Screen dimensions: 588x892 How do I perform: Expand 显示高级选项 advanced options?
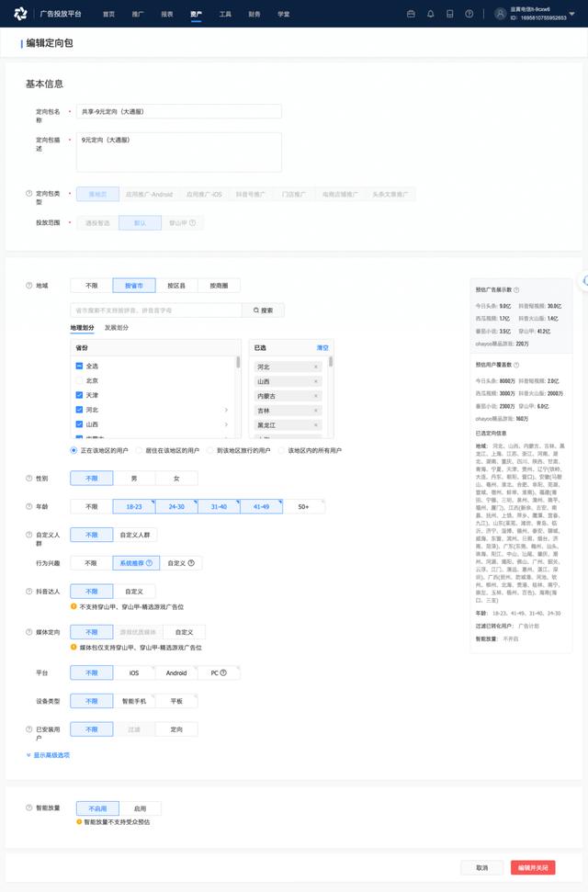(48, 755)
